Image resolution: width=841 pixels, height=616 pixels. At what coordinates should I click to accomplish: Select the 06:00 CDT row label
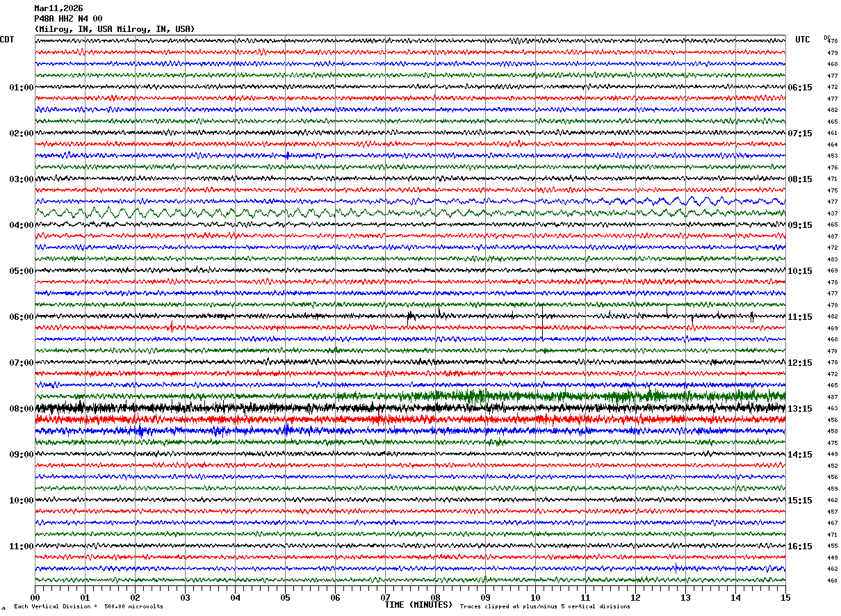click(21, 317)
